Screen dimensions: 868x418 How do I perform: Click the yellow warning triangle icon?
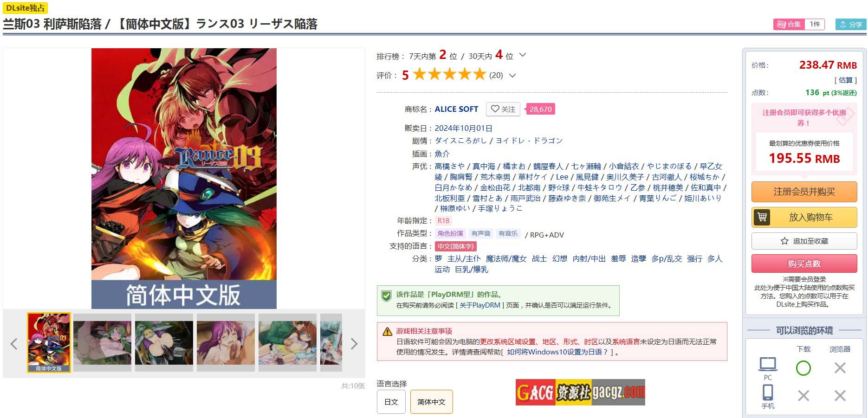click(387, 331)
